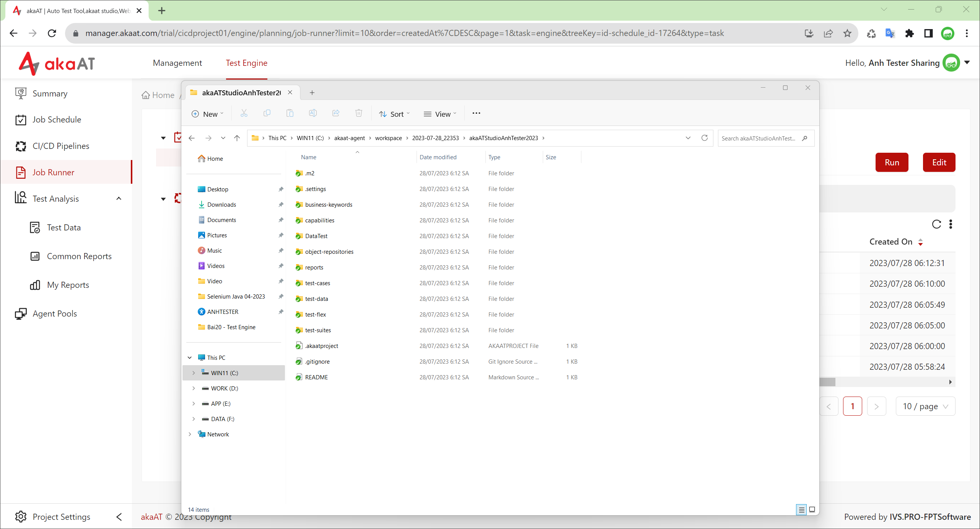The image size is (980, 529).
Task: Collapse This PC tree node
Action: tap(190, 358)
